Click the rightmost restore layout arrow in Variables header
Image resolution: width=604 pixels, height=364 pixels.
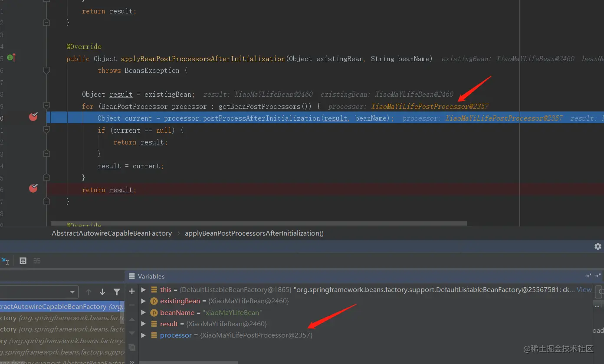tap(597, 275)
